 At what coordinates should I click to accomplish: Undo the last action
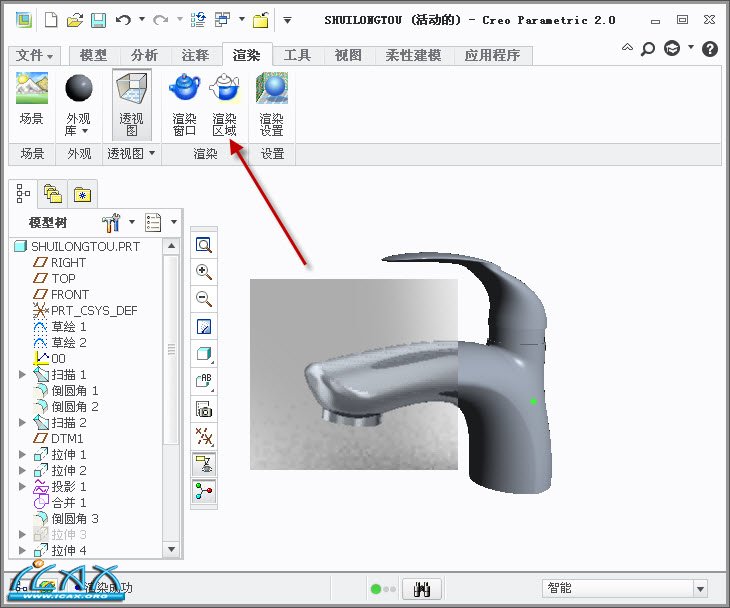point(123,20)
